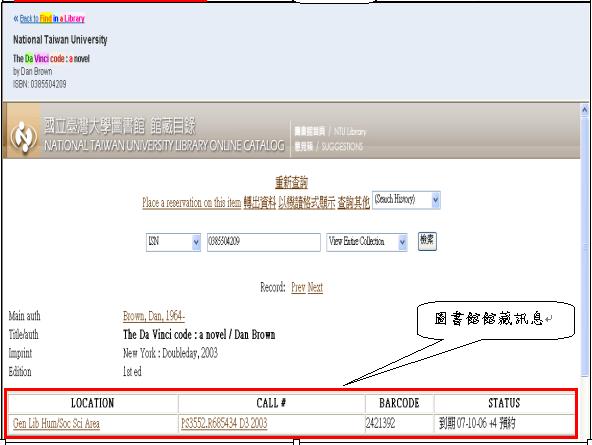This screenshot has width=592, height=445.
Task: Click the BARCODE column header
Action: click(x=399, y=403)
